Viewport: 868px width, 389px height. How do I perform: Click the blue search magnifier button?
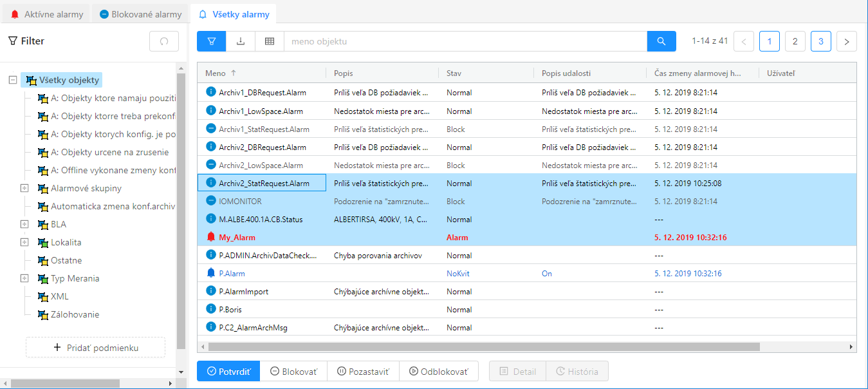[x=661, y=41]
